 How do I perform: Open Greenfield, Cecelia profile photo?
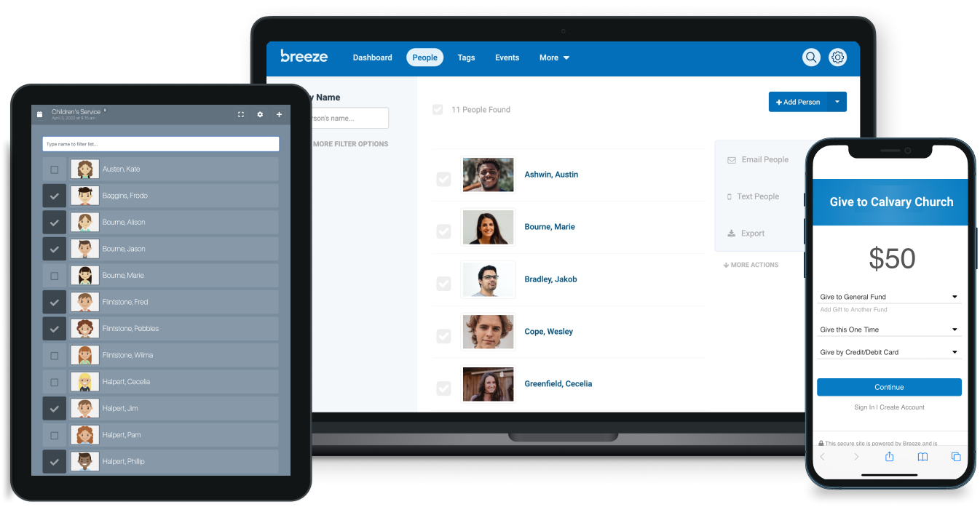click(488, 384)
